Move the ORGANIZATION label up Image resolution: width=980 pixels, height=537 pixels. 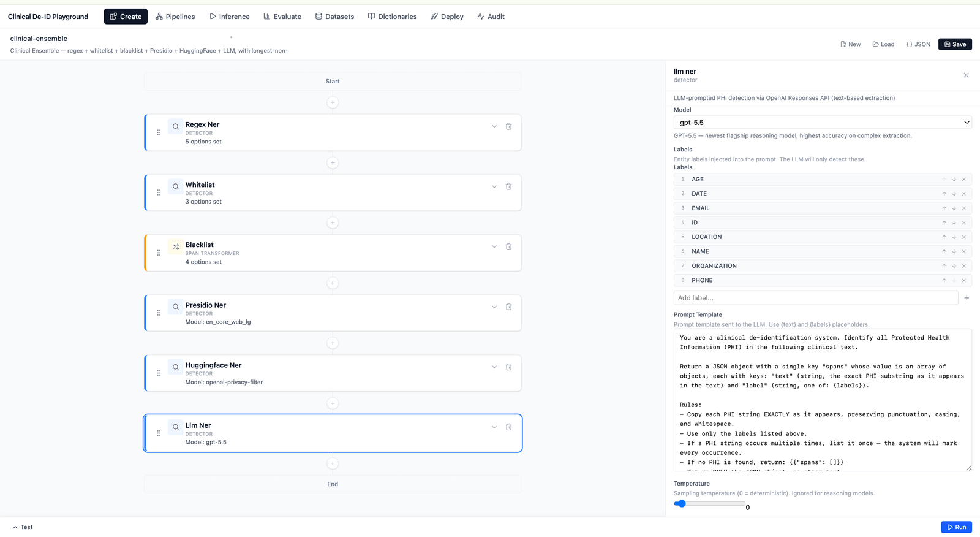point(944,266)
